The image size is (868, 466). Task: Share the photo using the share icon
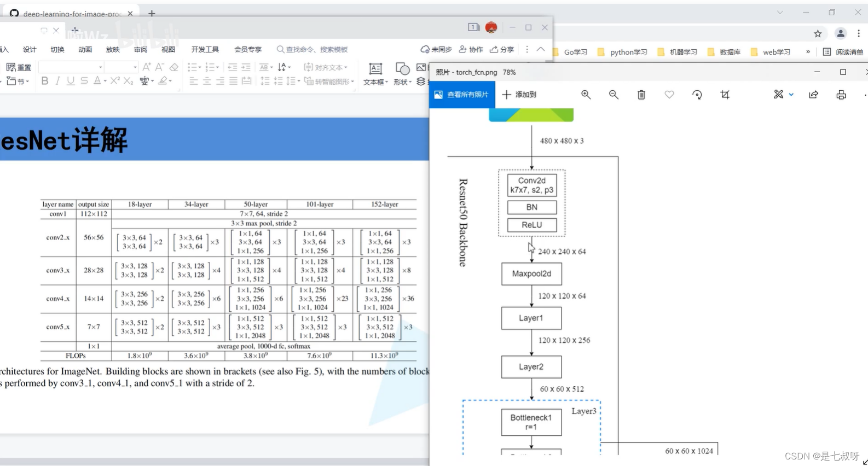814,95
